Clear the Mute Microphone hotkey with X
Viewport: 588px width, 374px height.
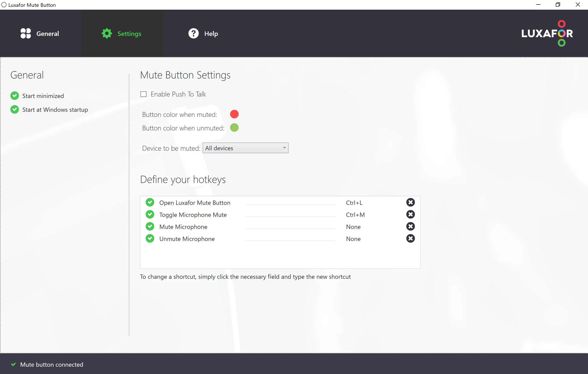(x=410, y=226)
